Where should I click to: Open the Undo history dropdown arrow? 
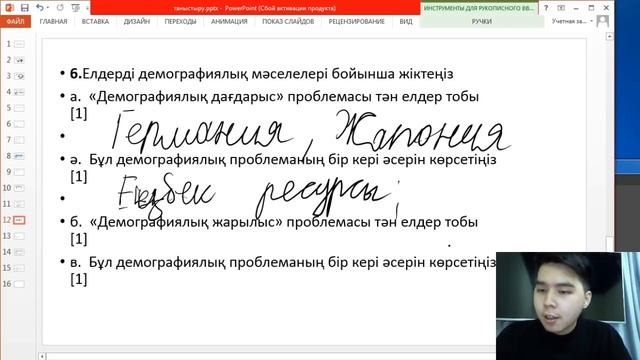point(48,8)
